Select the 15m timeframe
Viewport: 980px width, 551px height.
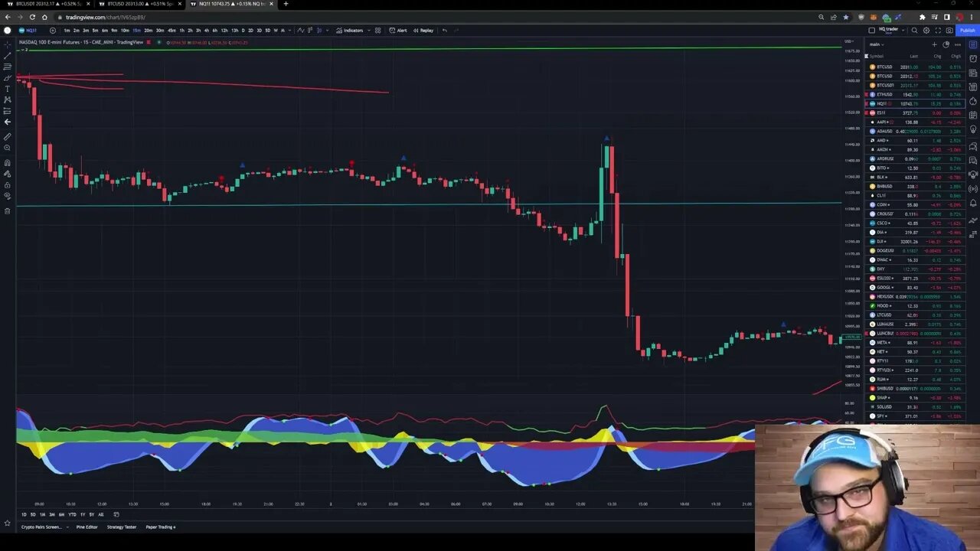[x=136, y=31]
